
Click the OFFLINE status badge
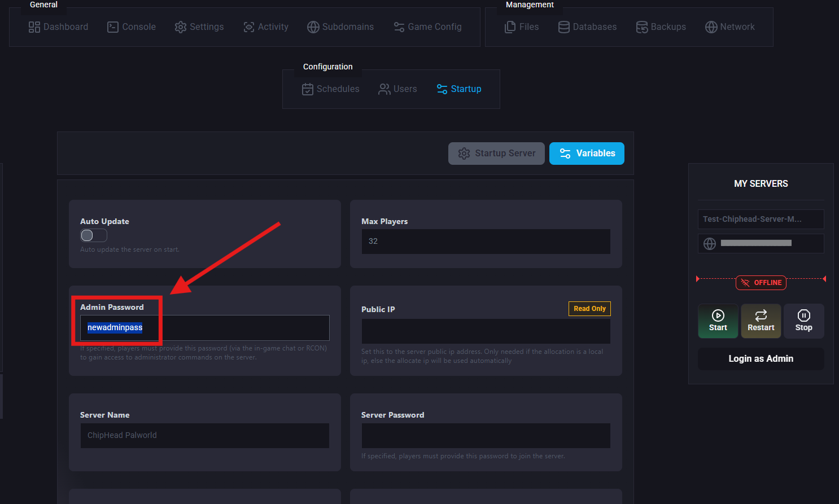[x=761, y=283]
